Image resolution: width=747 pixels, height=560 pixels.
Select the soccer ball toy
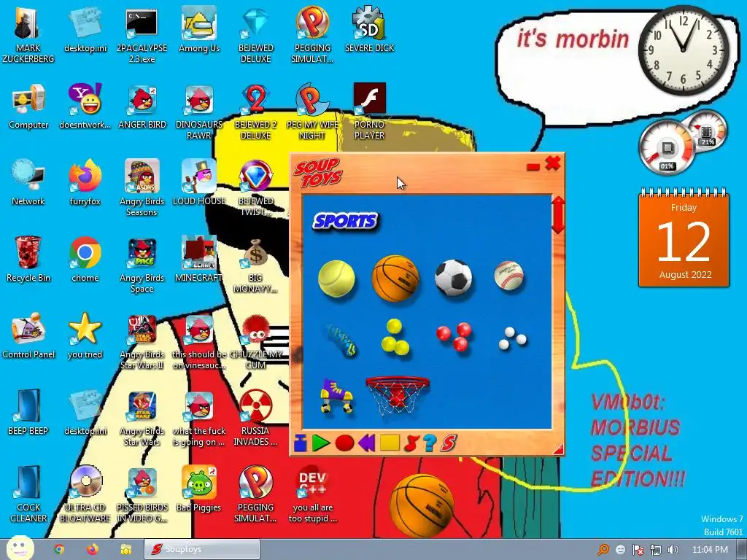(x=453, y=278)
